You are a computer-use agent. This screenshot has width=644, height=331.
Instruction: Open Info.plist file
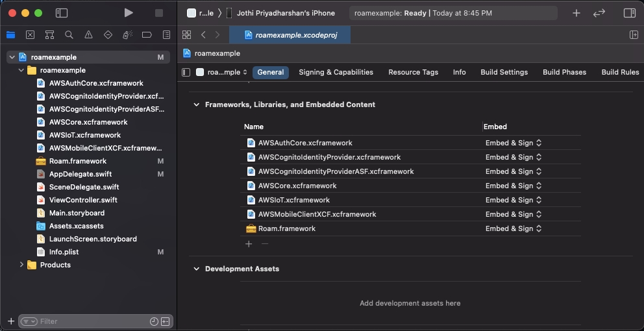pyautogui.click(x=64, y=252)
